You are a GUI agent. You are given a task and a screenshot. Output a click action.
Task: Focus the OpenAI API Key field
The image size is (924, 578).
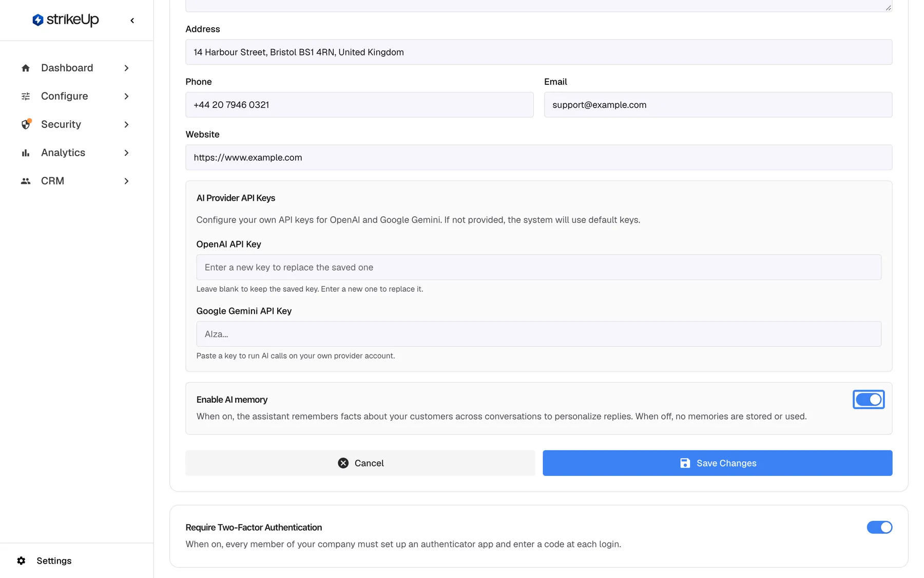pos(538,267)
